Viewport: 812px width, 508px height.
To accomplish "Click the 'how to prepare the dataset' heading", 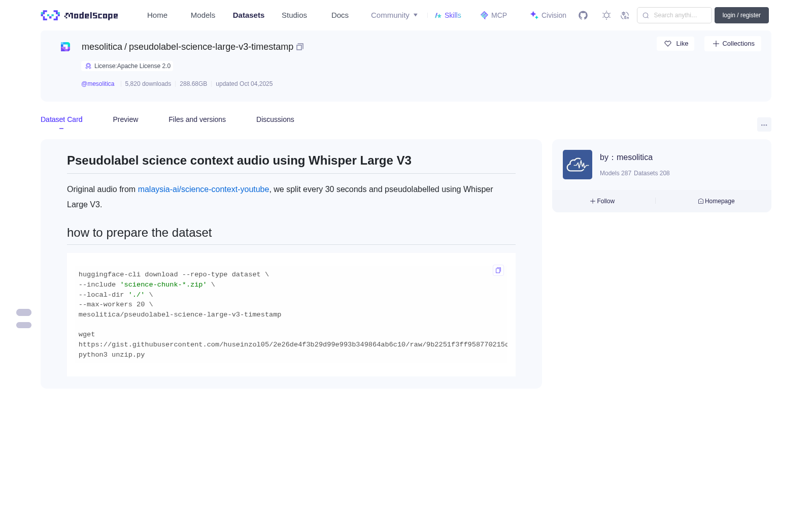I will pyautogui.click(x=140, y=233).
